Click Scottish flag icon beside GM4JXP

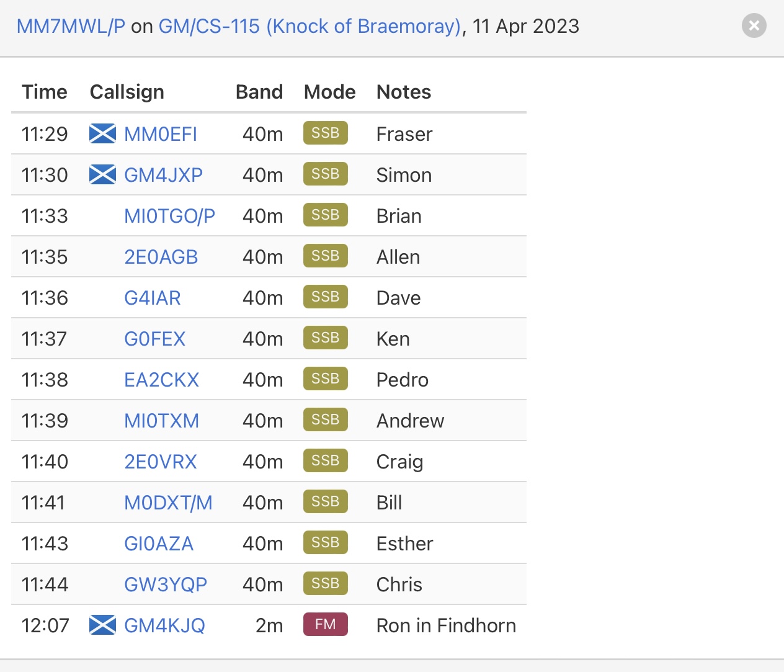(102, 174)
